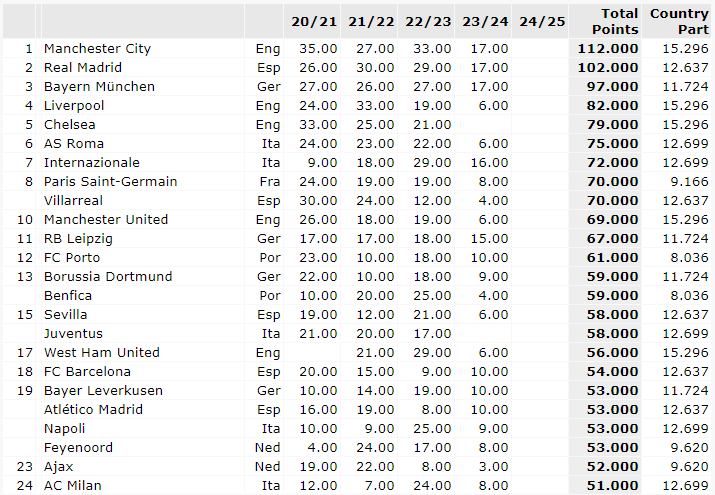Click the West Ham United name
The height and width of the screenshot is (495, 715).
tap(101, 353)
